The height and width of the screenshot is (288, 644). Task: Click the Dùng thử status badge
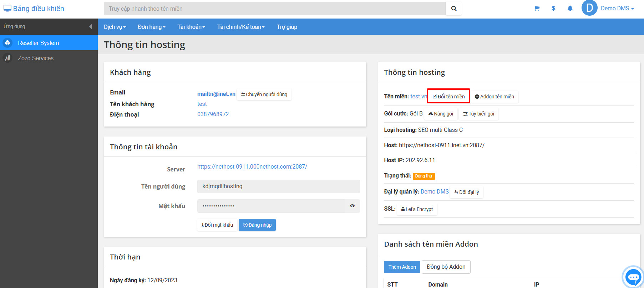pos(424,176)
